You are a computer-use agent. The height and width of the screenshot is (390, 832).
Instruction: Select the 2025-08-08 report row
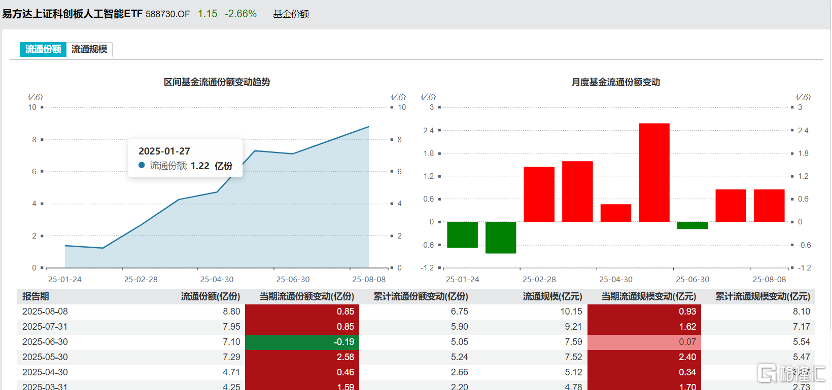coord(416,311)
